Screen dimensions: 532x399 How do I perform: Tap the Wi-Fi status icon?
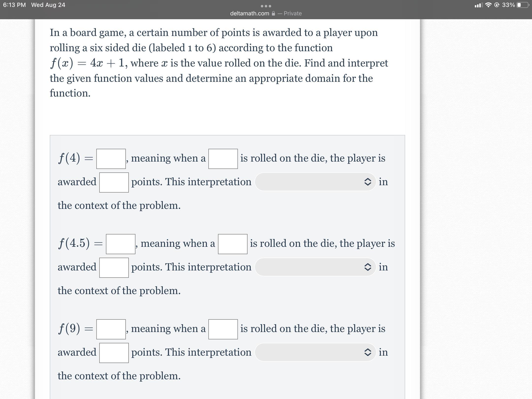(488, 5)
